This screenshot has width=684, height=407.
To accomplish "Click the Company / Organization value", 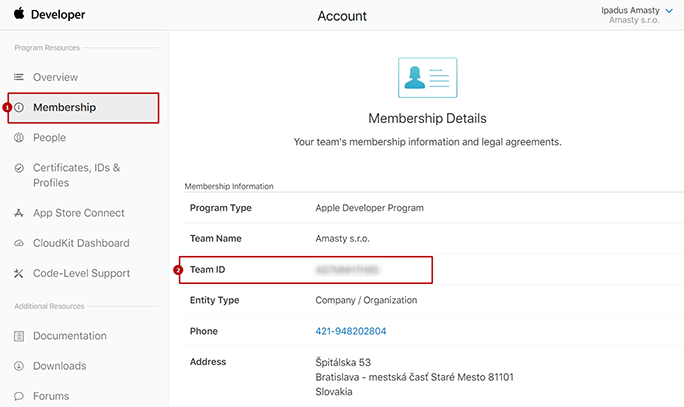I will pos(366,300).
